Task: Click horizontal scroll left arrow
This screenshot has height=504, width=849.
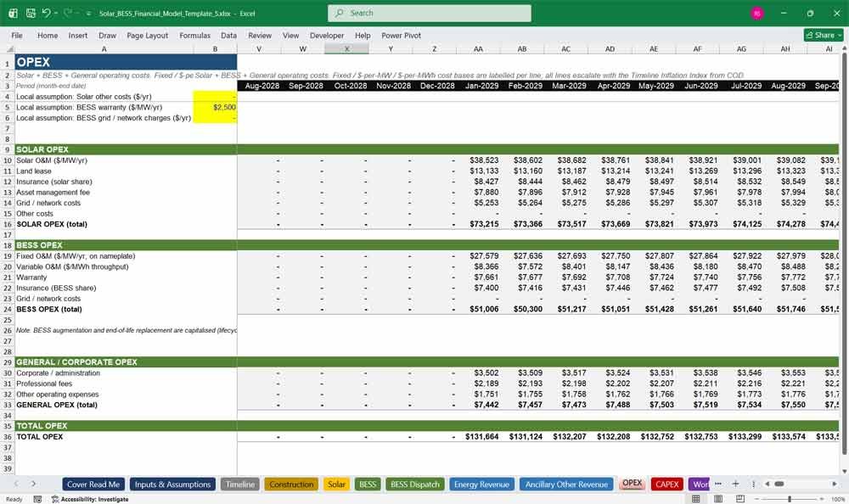Action: [x=767, y=484]
